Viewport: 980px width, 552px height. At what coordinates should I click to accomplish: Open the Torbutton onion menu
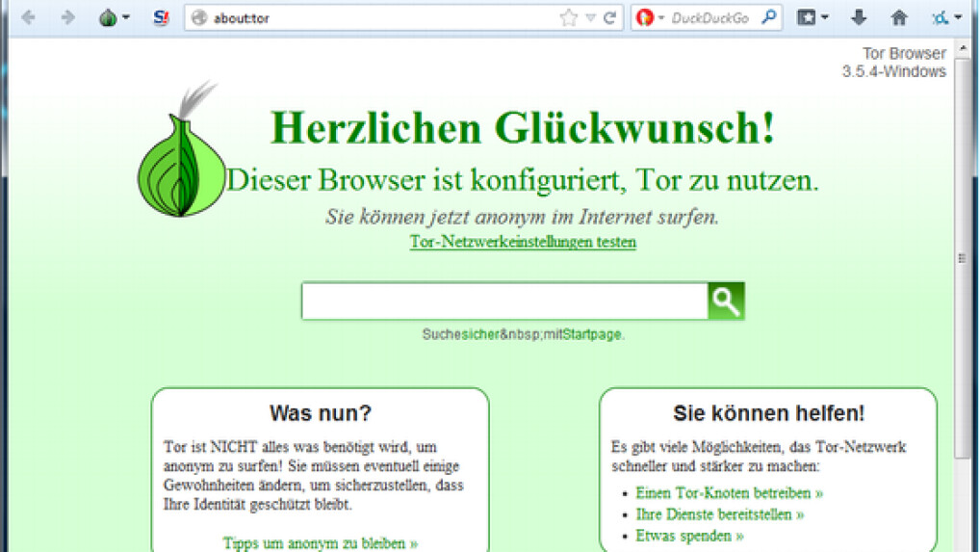click(114, 17)
